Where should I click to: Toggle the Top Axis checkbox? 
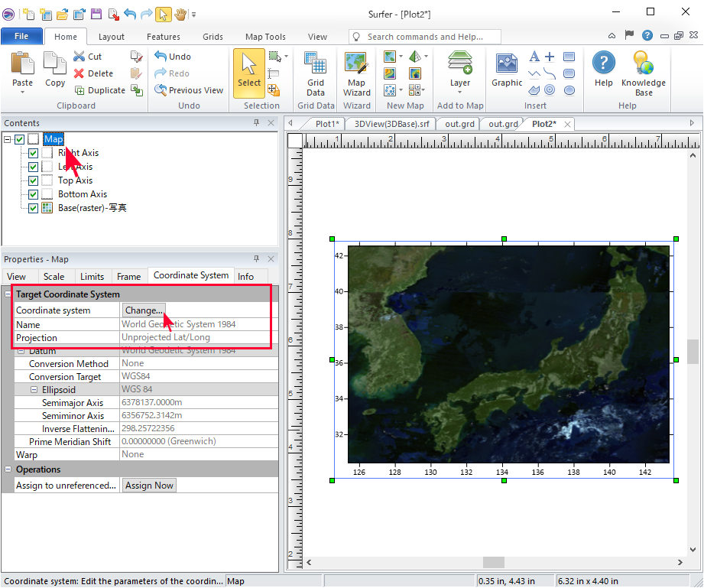tap(33, 180)
